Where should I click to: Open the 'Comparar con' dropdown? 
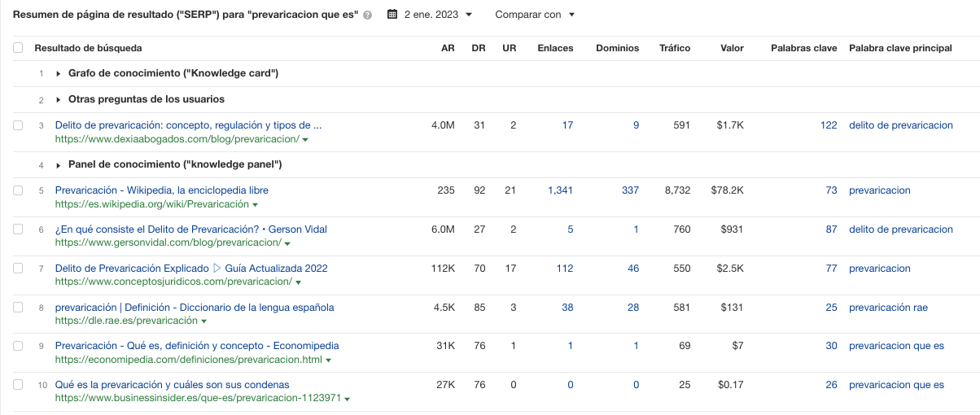tap(534, 15)
